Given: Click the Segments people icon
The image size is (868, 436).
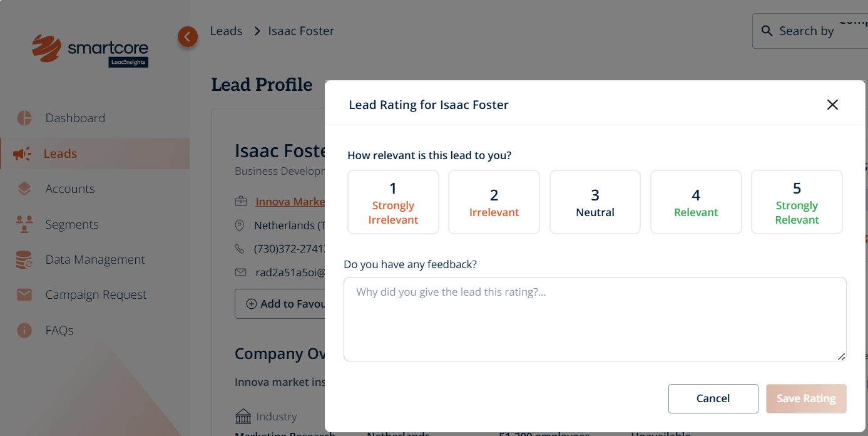Looking at the screenshot, I should pos(24,224).
